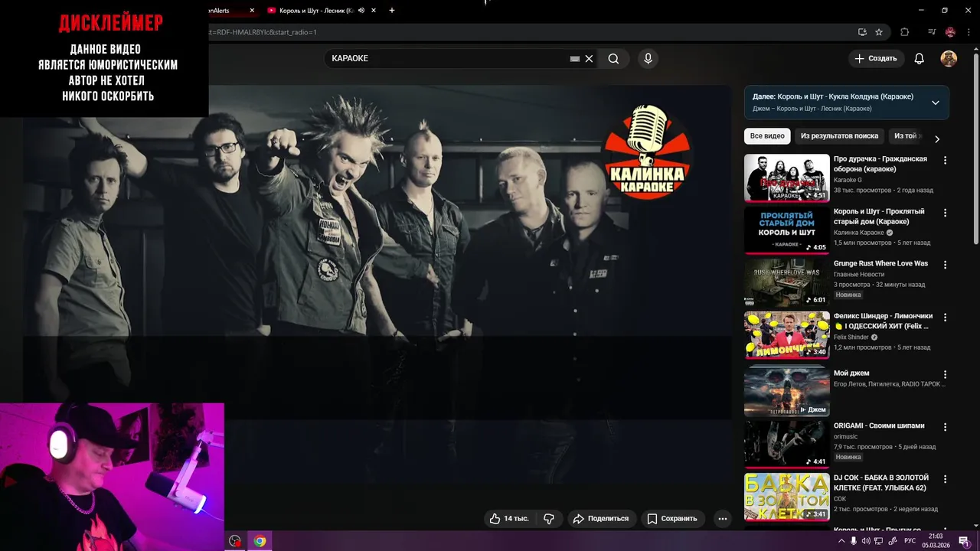The image size is (980, 551).
Task: Clear the search field with the X icon
Action: point(589,58)
